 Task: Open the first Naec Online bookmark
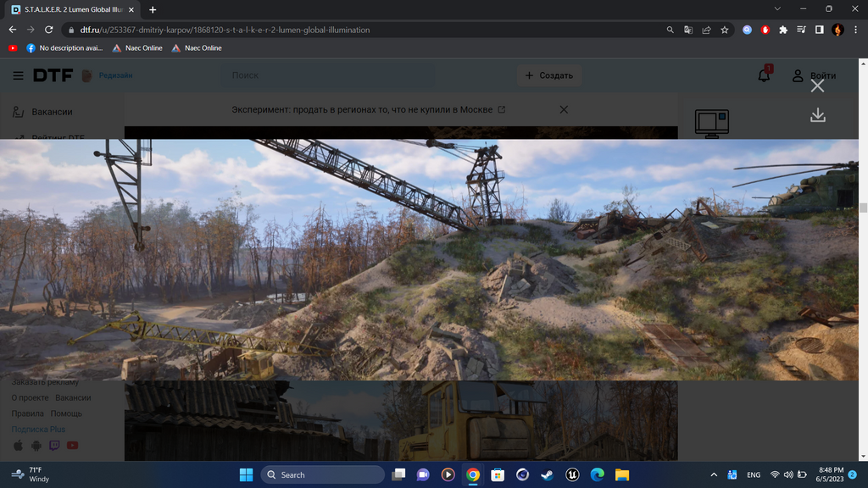click(137, 48)
